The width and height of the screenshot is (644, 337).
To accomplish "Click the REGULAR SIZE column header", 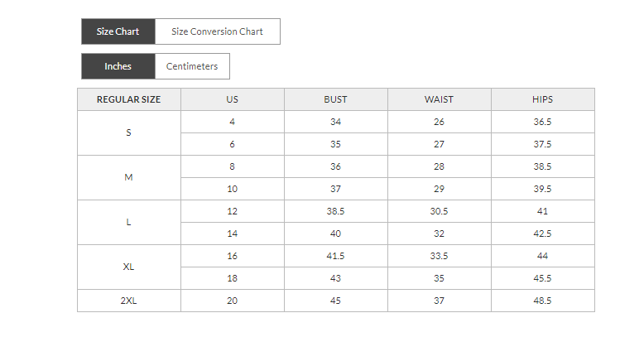I will point(128,99).
